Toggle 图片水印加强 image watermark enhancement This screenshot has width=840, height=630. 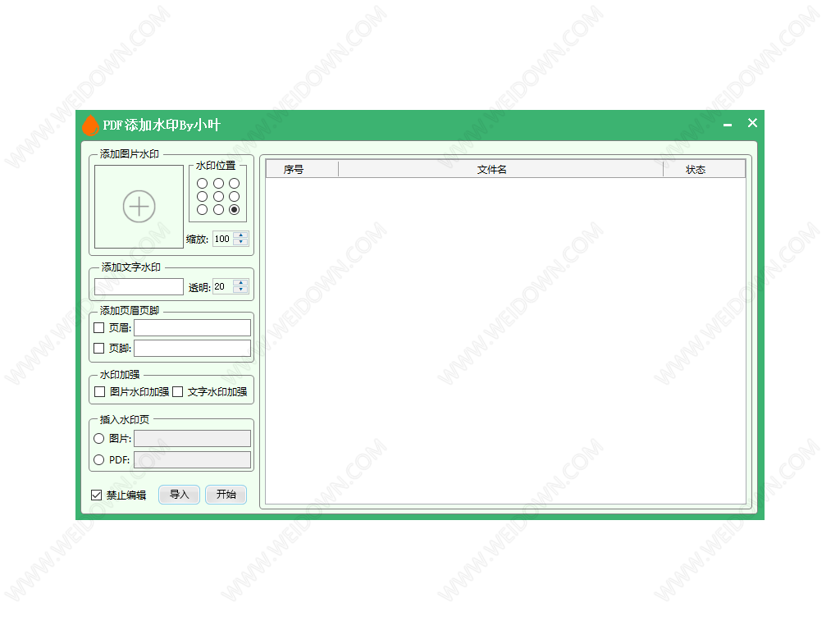tap(100, 392)
